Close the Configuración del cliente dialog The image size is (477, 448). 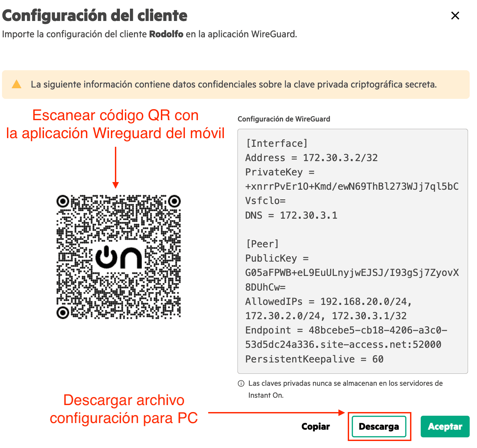(x=455, y=16)
